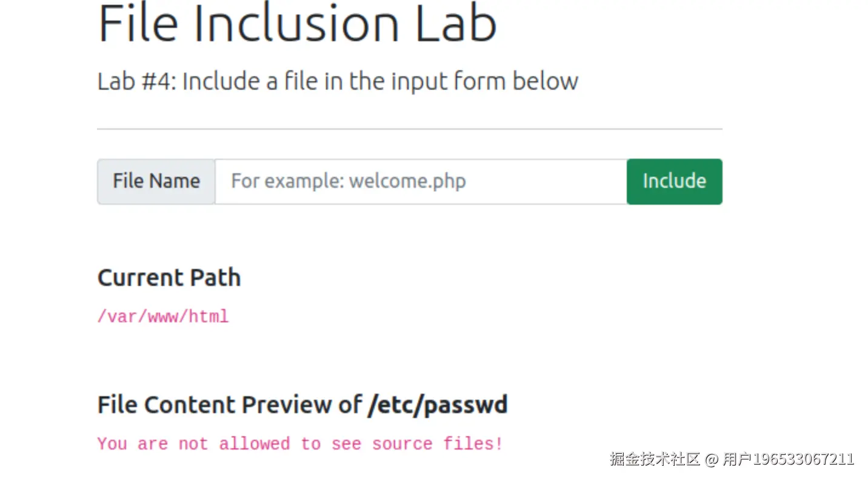
Task: Click the "Lab #4:" prefix in the subtitle
Action: click(x=137, y=81)
